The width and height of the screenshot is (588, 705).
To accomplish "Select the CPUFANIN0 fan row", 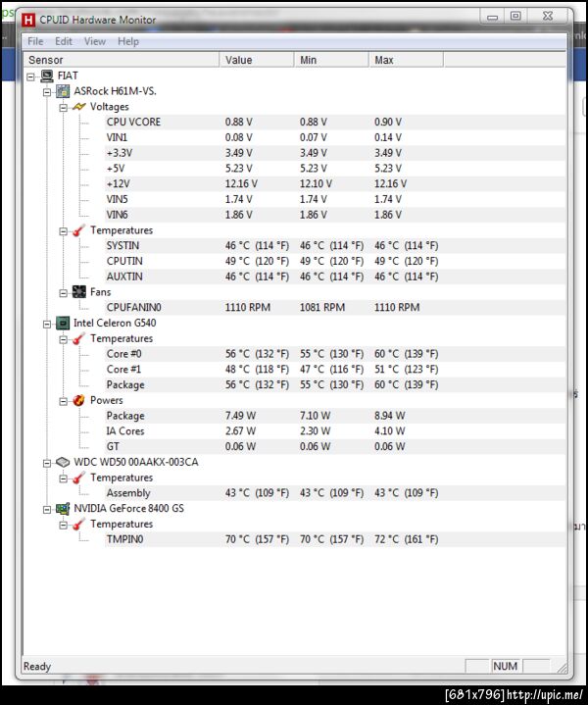I will (x=335, y=308).
